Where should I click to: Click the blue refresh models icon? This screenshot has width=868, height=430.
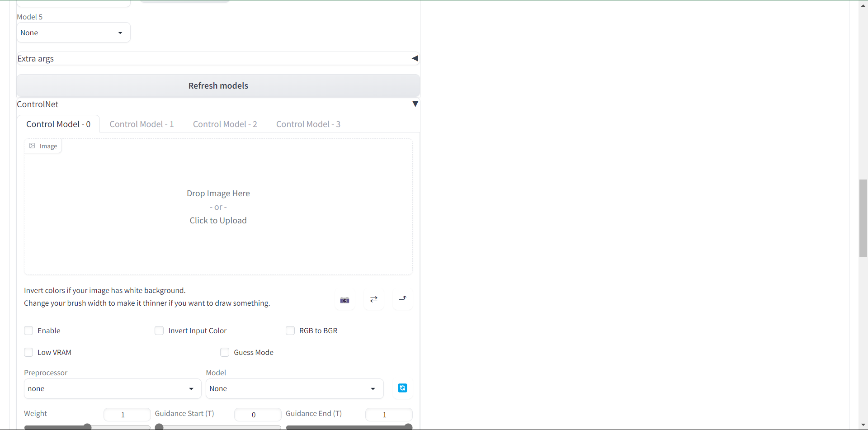[x=402, y=388]
